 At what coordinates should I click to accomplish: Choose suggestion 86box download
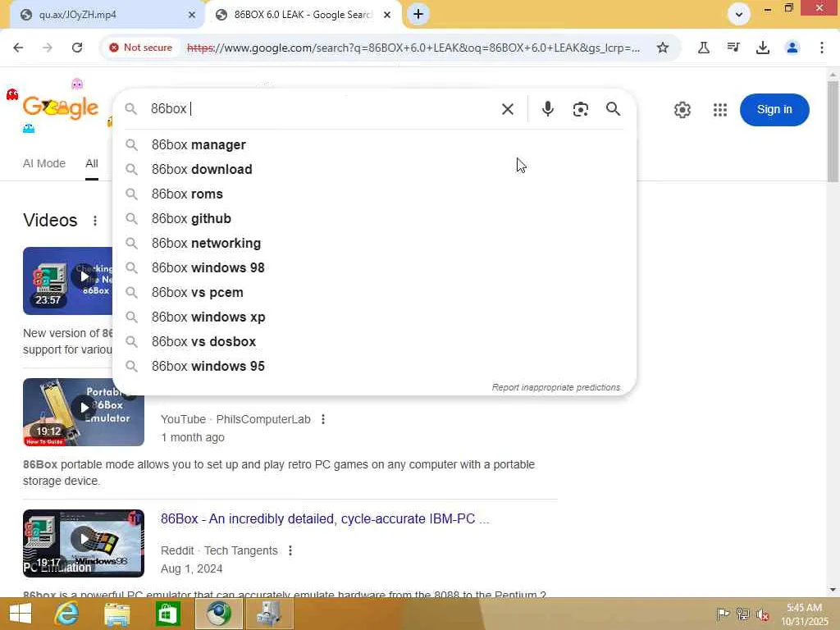(374, 169)
